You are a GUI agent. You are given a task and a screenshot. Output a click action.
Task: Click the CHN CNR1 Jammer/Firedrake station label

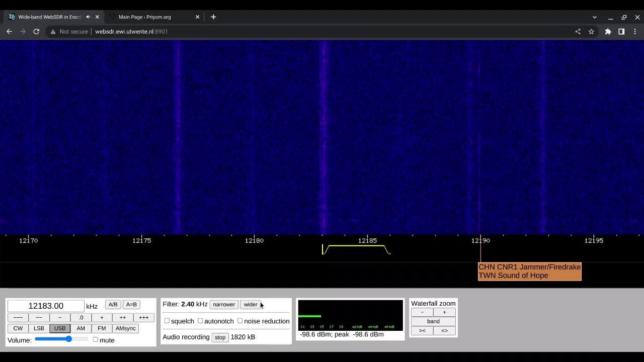[x=529, y=267]
